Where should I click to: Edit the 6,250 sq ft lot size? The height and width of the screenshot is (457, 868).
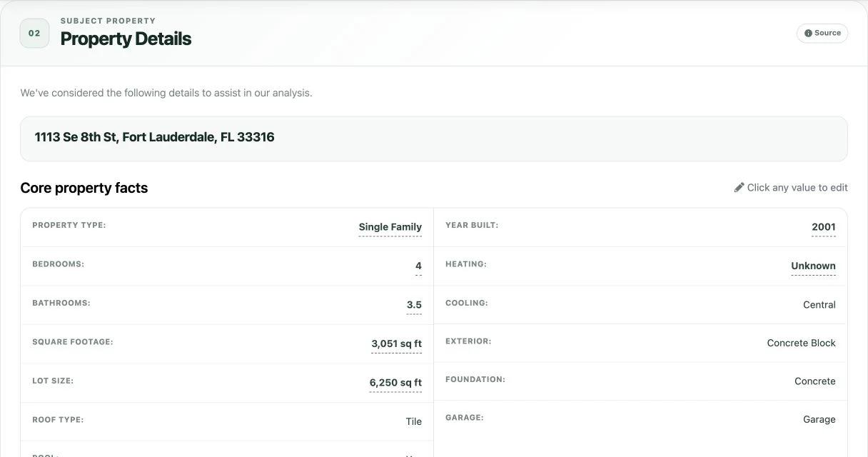(x=395, y=383)
